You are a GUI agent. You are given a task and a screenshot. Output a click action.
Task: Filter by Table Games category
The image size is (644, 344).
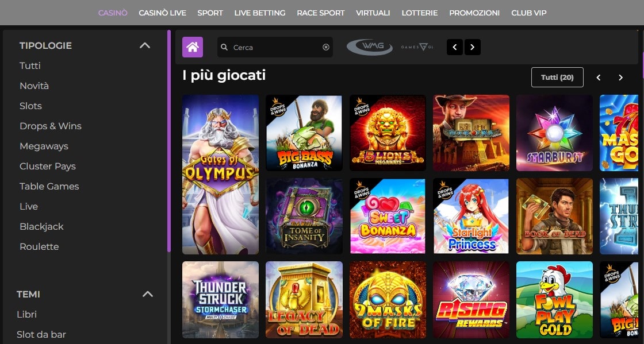[49, 186]
